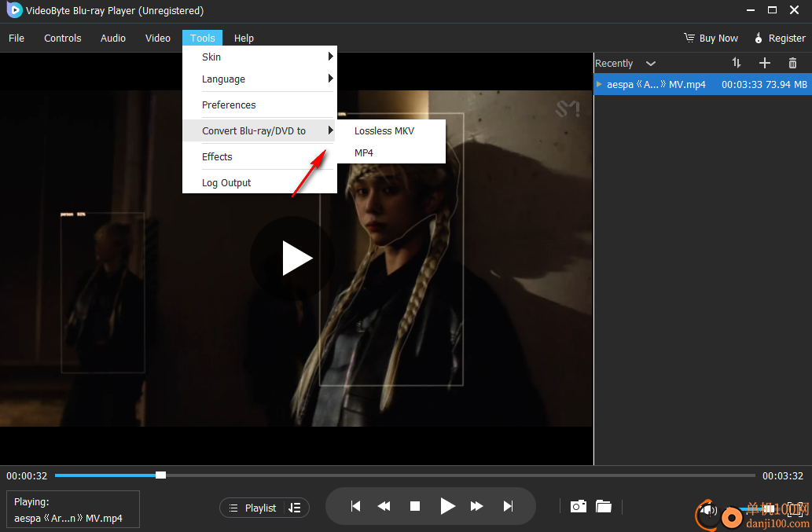
Task: Skip to previous track
Action: pyautogui.click(x=355, y=506)
